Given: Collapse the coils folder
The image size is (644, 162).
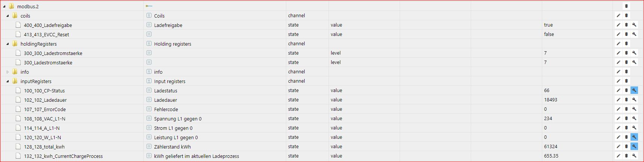Looking at the screenshot, I should click(x=7, y=16).
